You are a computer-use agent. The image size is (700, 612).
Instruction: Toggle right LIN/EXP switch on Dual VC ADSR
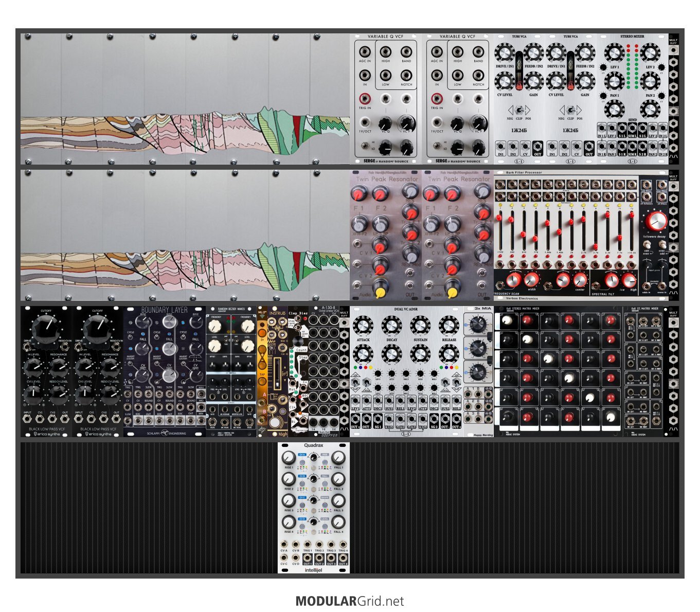point(456,382)
